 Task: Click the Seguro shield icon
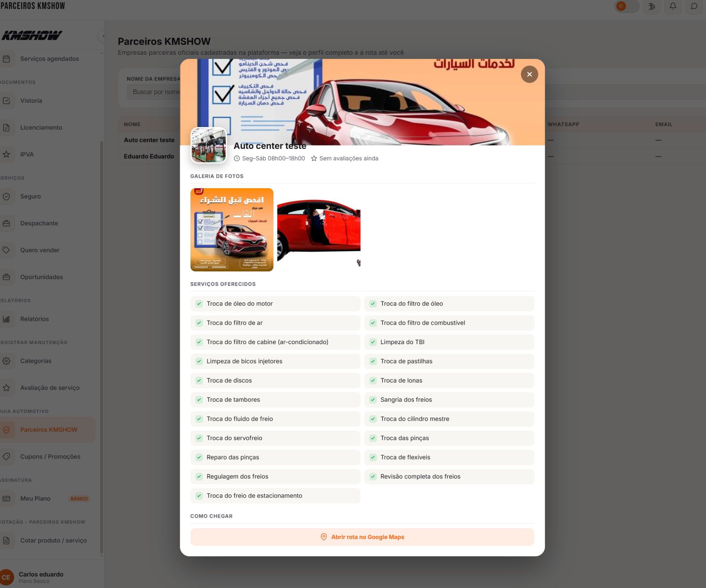coord(6,197)
